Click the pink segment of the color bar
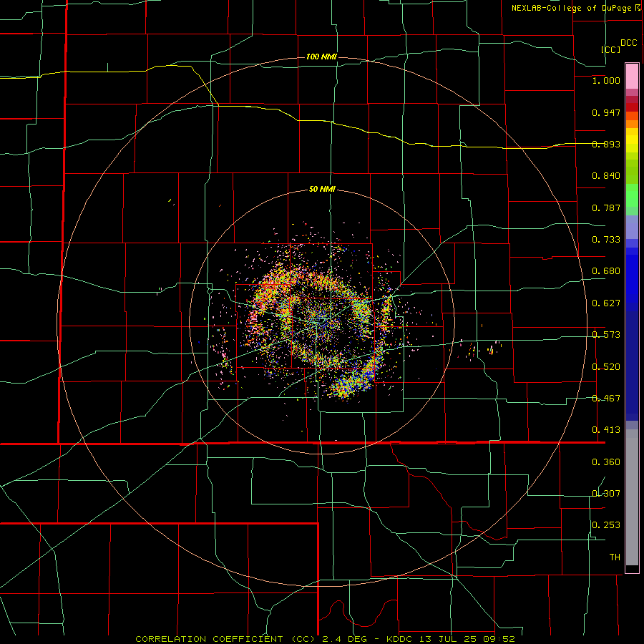The height and width of the screenshot is (644, 644). tap(632, 77)
